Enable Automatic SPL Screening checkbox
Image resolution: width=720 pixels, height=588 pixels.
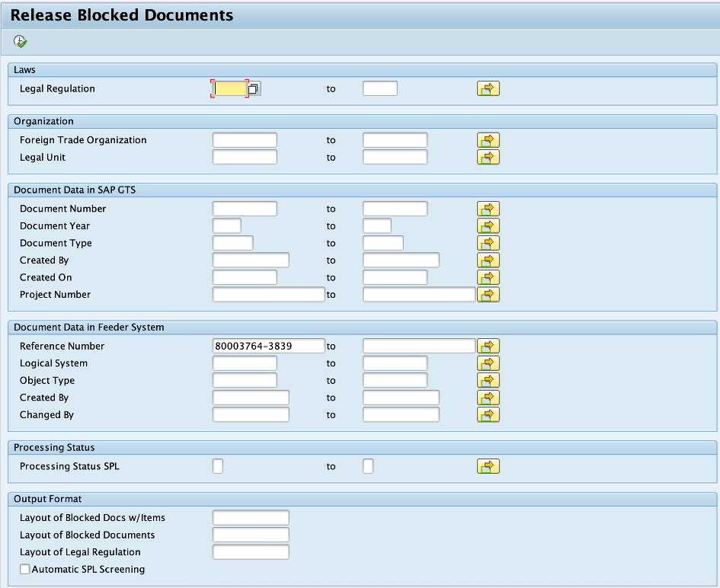25,569
